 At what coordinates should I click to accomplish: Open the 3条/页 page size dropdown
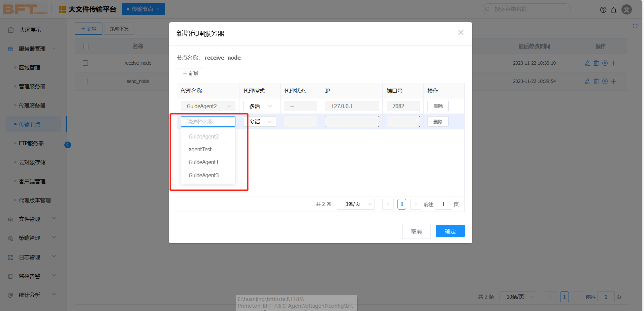(356, 204)
